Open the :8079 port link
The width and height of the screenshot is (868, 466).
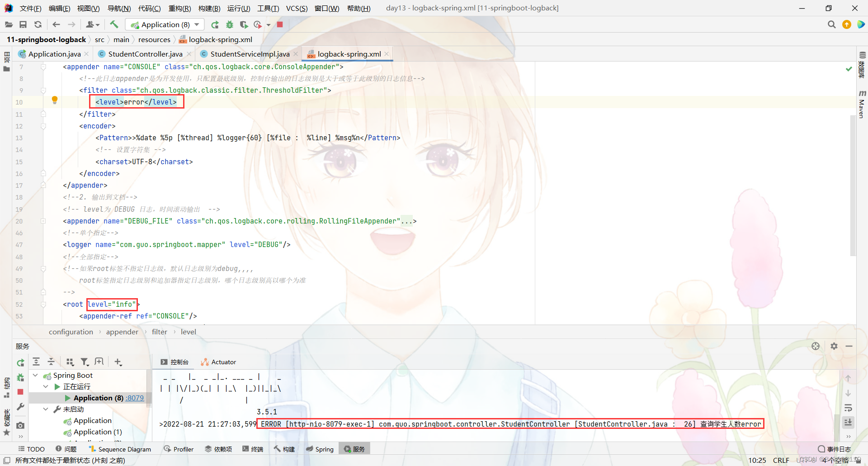pos(135,398)
